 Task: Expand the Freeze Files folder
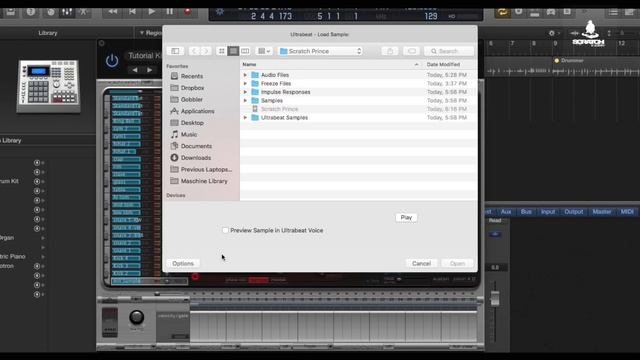[245, 84]
